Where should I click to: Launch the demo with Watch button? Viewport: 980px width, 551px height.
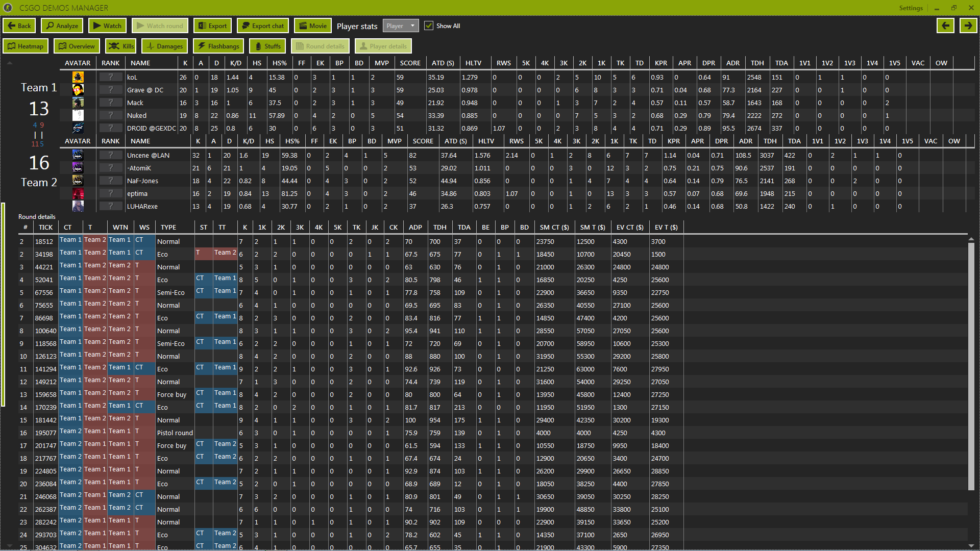108,26
